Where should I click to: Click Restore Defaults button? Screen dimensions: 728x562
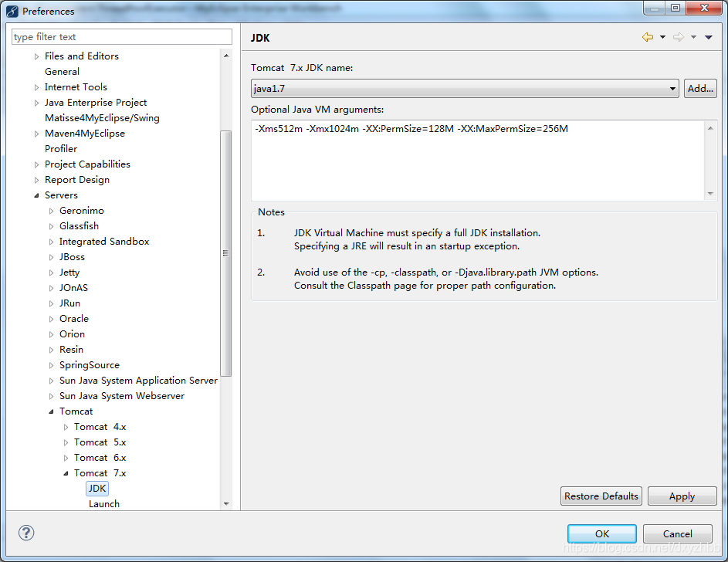point(601,496)
